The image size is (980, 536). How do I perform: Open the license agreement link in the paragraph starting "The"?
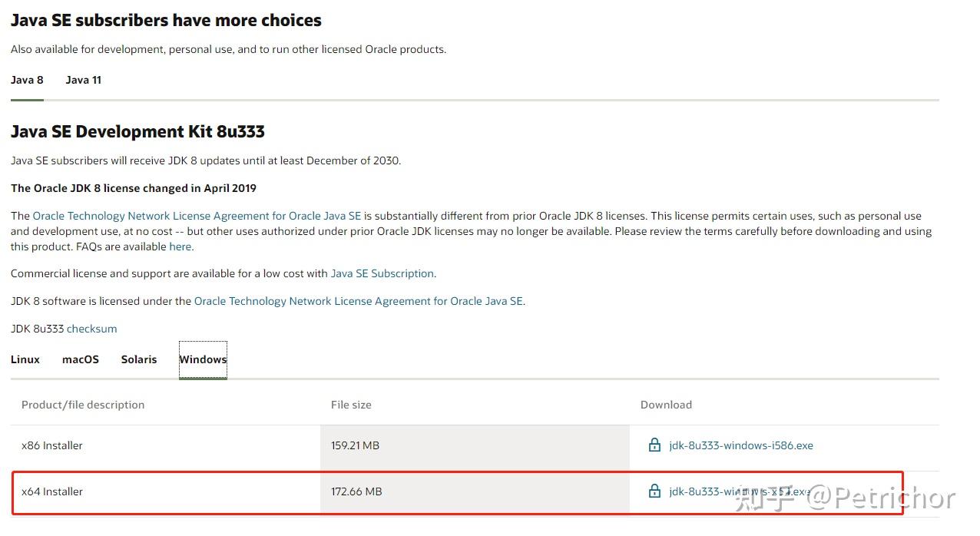[197, 216]
